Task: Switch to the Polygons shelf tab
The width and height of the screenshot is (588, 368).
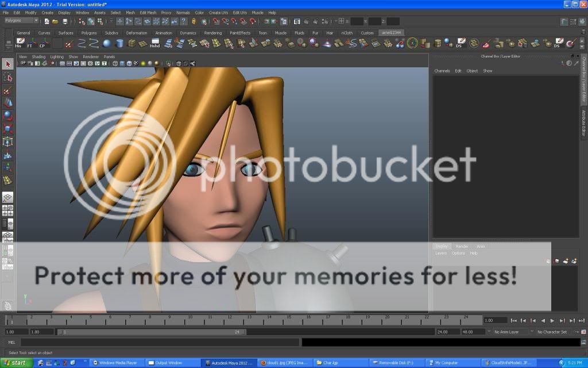Action: (89, 33)
